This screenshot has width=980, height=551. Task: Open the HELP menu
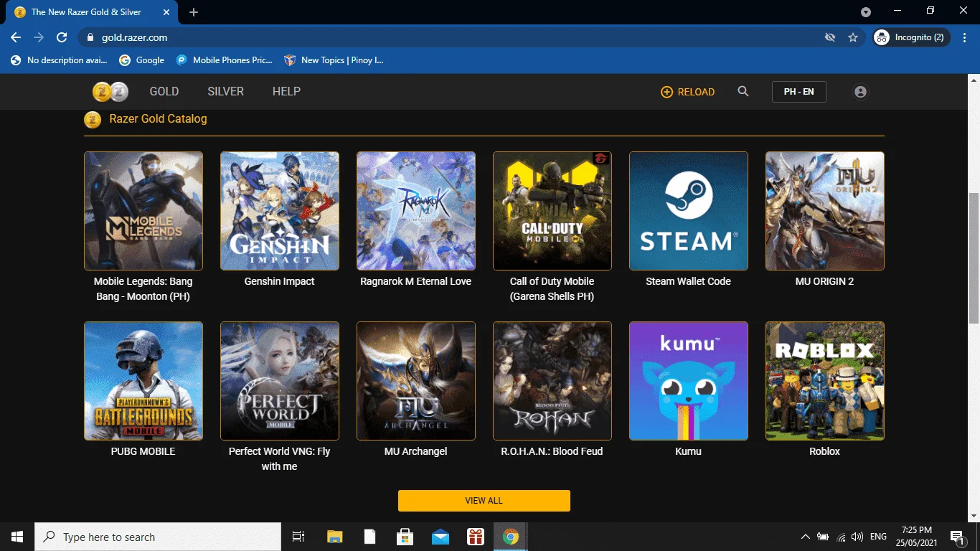point(286,91)
